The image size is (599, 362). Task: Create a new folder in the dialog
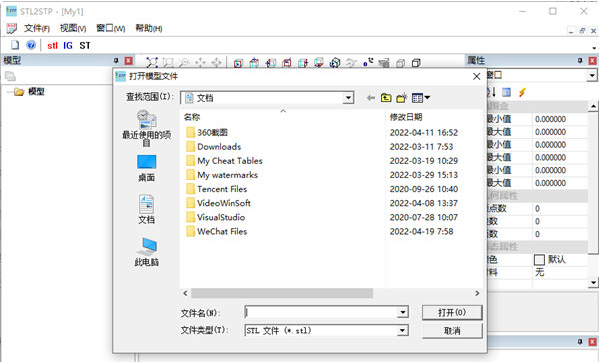pyautogui.click(x=401, y=98)
